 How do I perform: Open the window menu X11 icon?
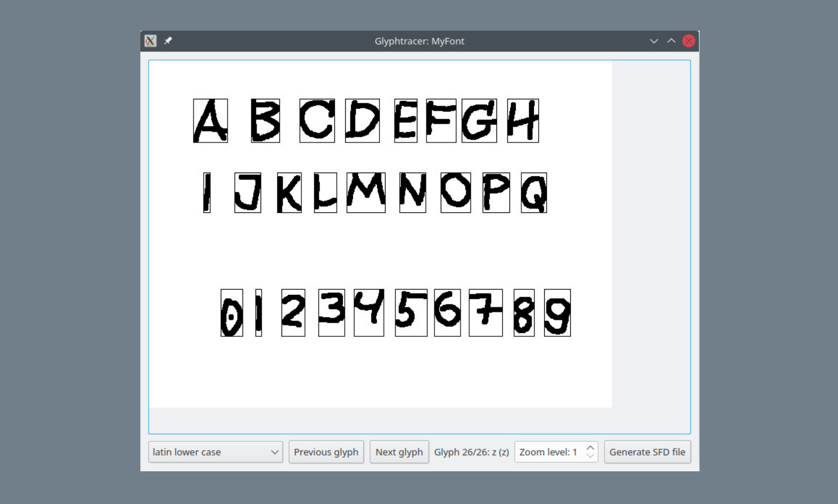[x=150, y=41]
